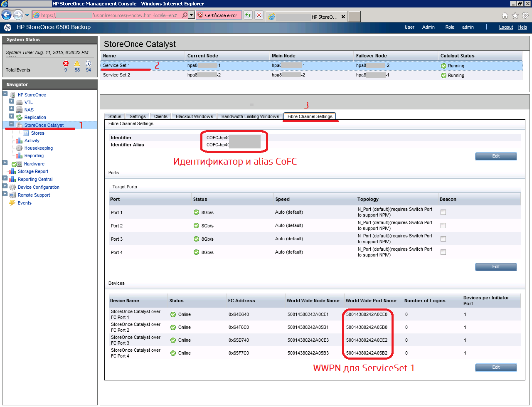The image size is (532, 407).
Task: Expand the Device Configuration node
Action: (x=5, y=186)
